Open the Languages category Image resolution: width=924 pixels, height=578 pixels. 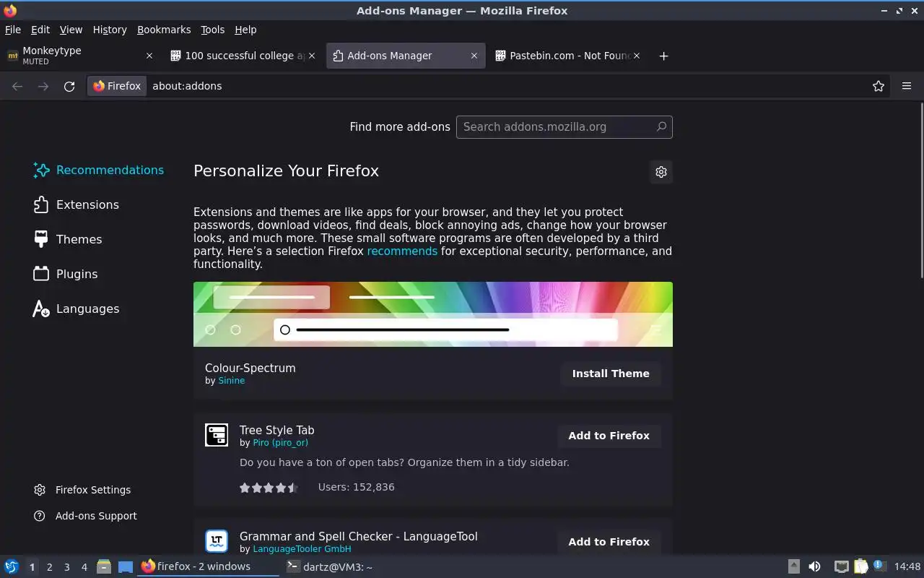[77, 309]
